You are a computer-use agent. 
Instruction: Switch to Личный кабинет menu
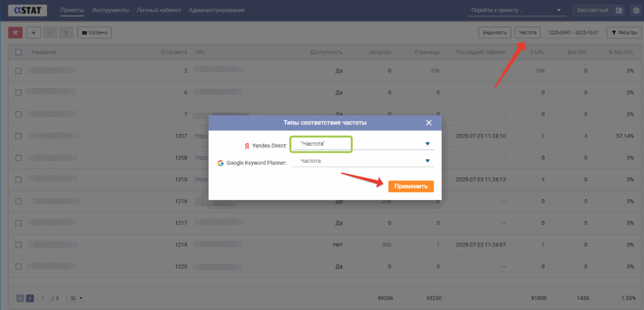158,11
